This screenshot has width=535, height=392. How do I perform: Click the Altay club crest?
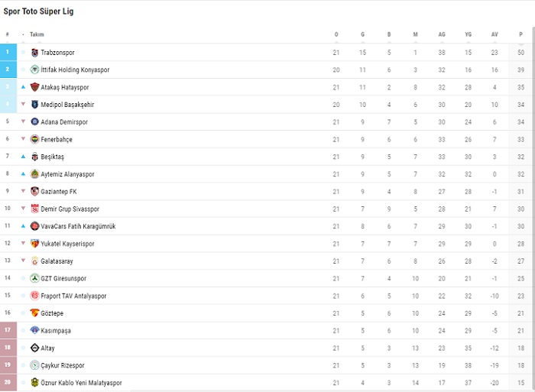(x=34, y=348)
